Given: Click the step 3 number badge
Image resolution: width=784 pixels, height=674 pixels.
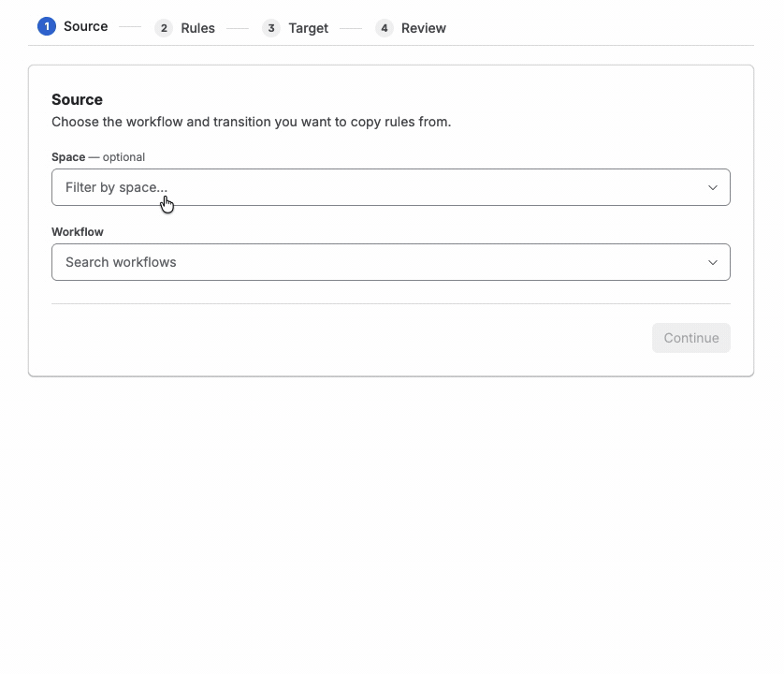Looking at the screenshot, I should point(271,28).
